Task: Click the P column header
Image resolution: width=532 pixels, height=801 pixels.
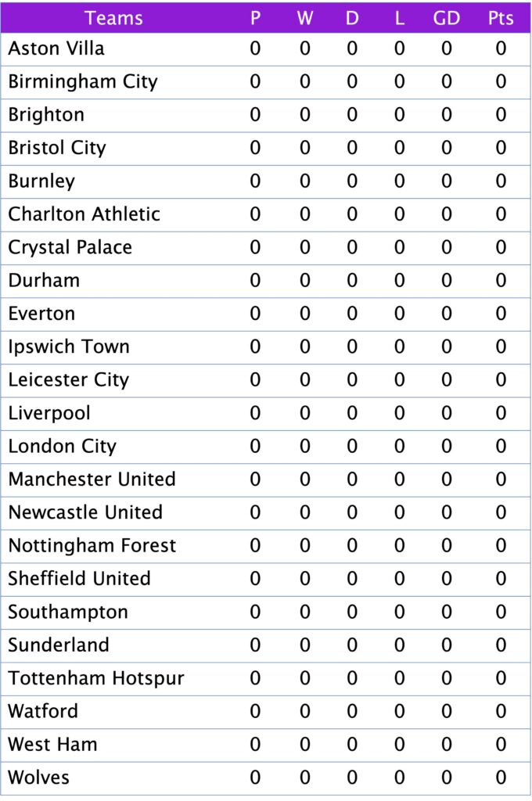Action: pos(255,19)
